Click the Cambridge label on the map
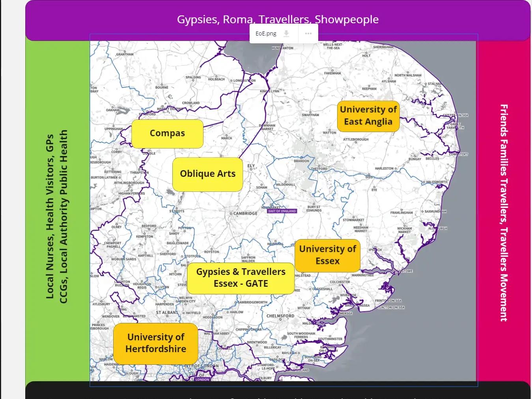The image size is (532, 399). coord(245,213)
